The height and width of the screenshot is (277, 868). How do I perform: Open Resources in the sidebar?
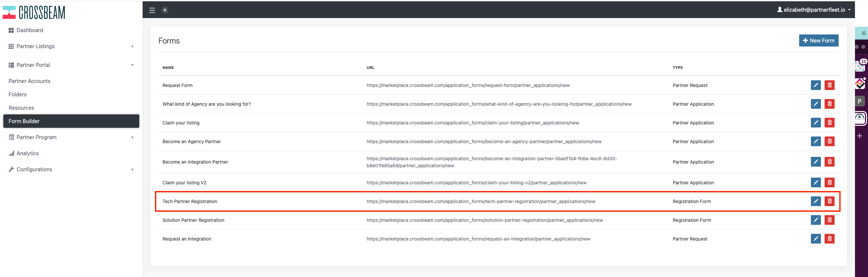21,108
